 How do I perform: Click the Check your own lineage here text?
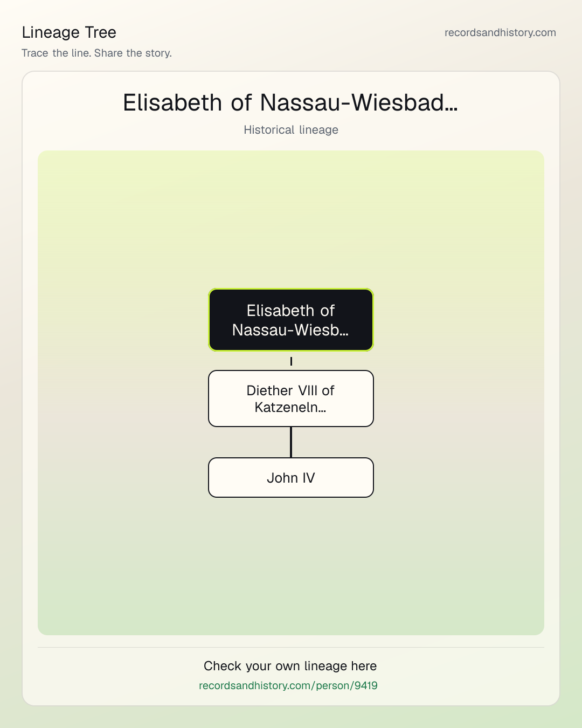tap(290, 666)
